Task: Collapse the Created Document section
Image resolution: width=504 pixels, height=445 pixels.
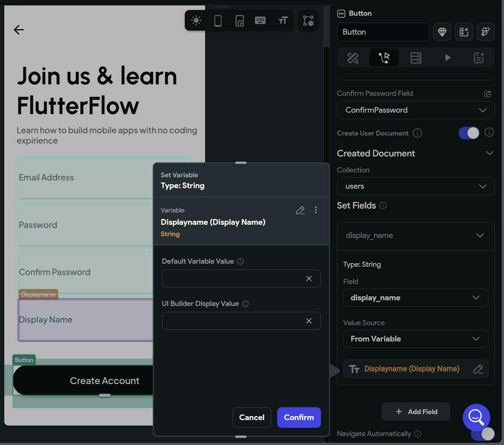Action: point(490,153)
